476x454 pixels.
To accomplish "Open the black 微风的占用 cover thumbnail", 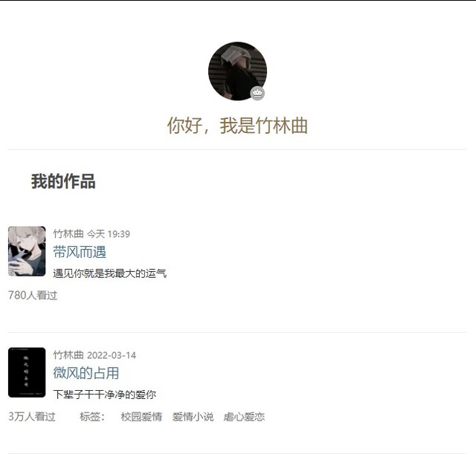I will click(x=27, y=372).
